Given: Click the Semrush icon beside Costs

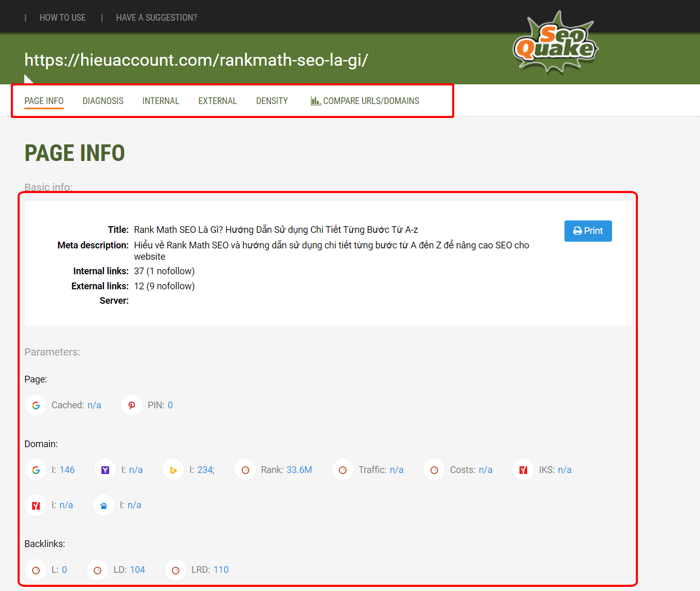Looking at the screenshot, I should (x=434, y=470).
